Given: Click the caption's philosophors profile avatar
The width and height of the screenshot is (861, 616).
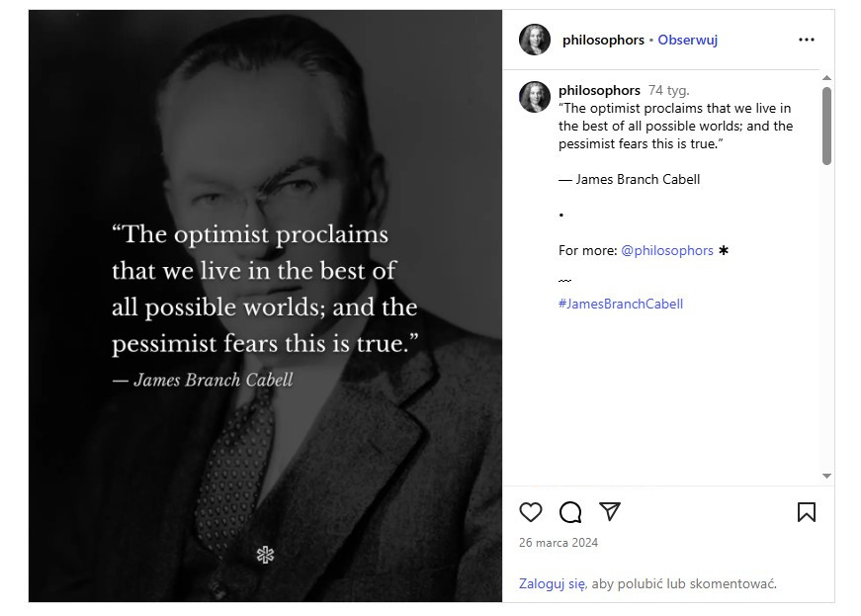Looking at the screenshot, I should [534, 97].
